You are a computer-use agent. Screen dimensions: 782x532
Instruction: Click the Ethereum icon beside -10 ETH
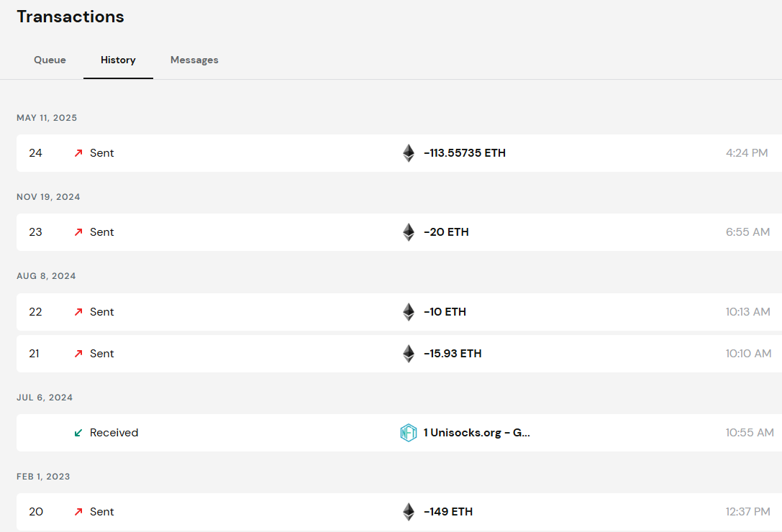pyautogui.click(x=409, y=312)
